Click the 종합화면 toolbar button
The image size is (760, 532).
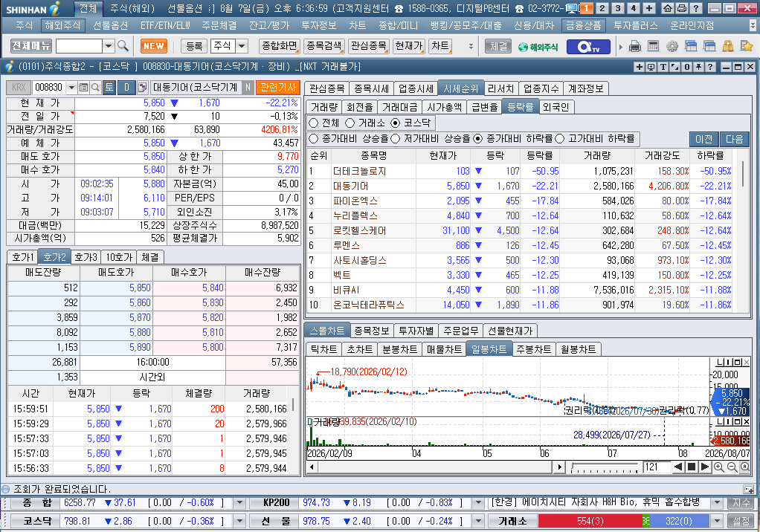[x=280, y=46]
